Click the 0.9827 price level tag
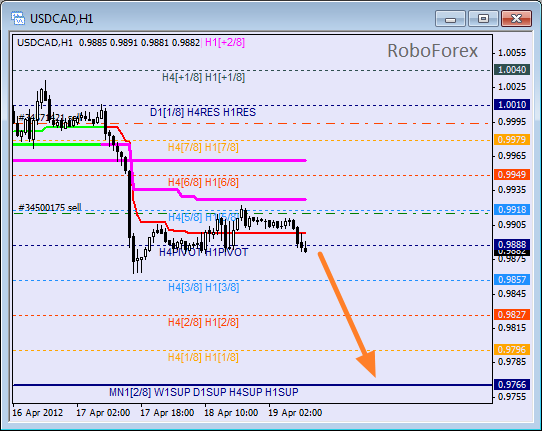This screenshot has height=431, width=542. 512,314
